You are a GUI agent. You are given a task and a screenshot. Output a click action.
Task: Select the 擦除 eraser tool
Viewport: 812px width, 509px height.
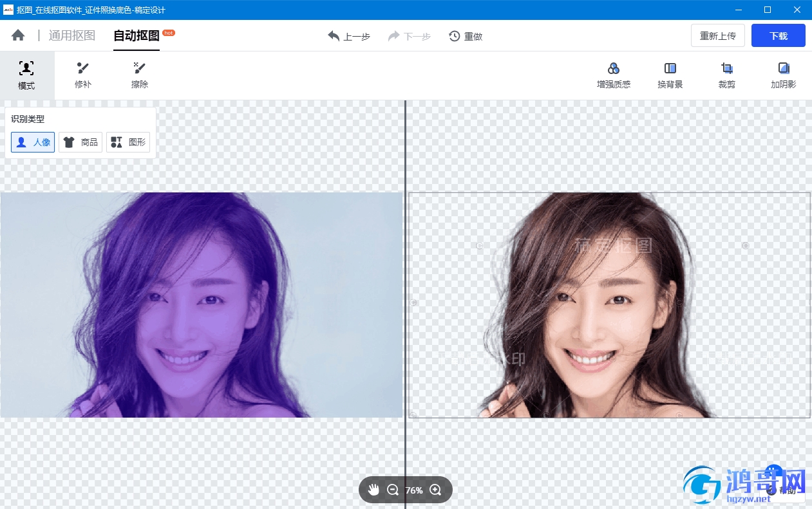tap(140, 75)
